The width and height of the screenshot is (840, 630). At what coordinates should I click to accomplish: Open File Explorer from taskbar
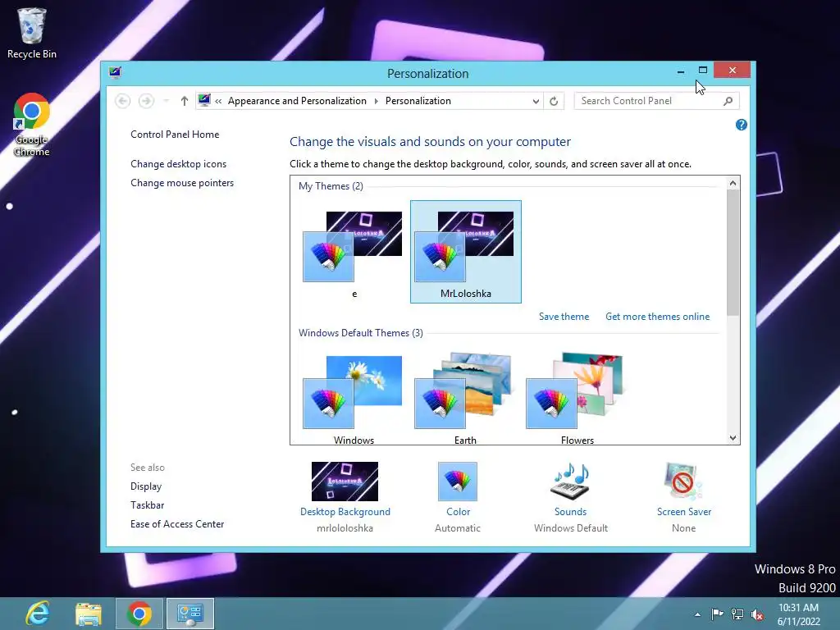pos(89,614)
